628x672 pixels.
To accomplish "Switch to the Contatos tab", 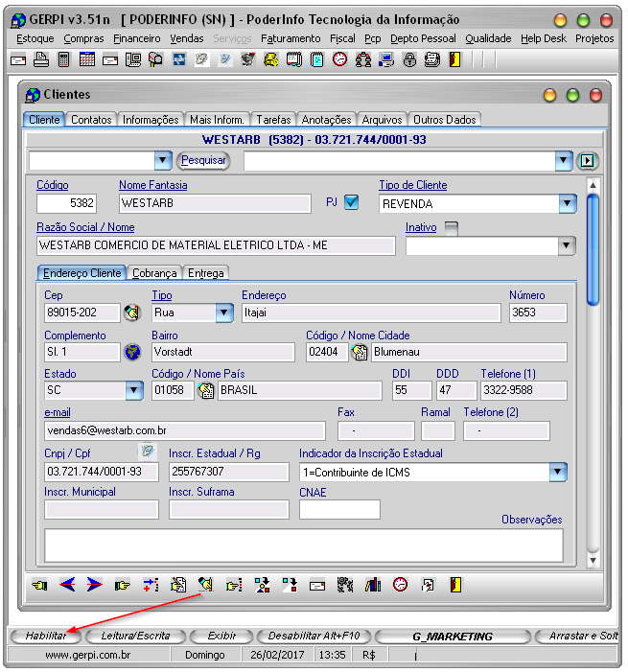I will [x=91, y=120].
